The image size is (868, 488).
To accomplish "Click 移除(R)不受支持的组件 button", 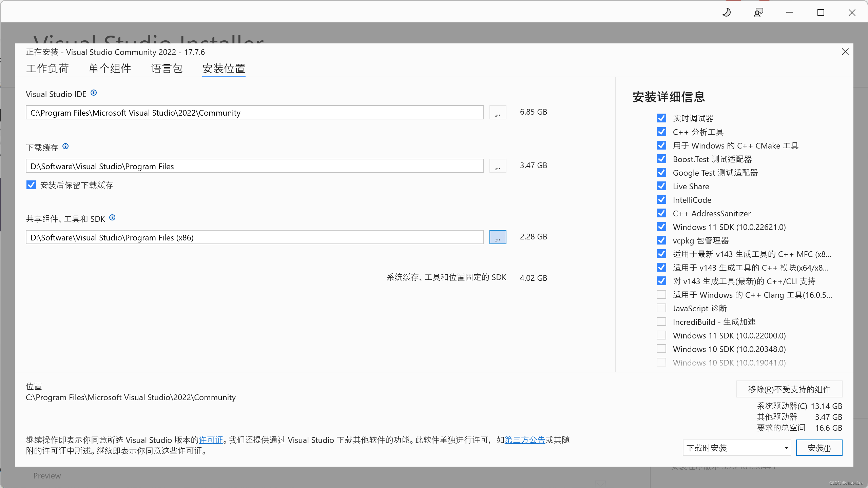I will (789, 389).
